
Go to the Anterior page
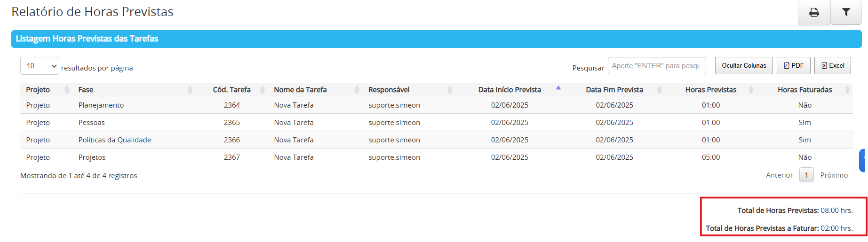click(x=779, y=175)
